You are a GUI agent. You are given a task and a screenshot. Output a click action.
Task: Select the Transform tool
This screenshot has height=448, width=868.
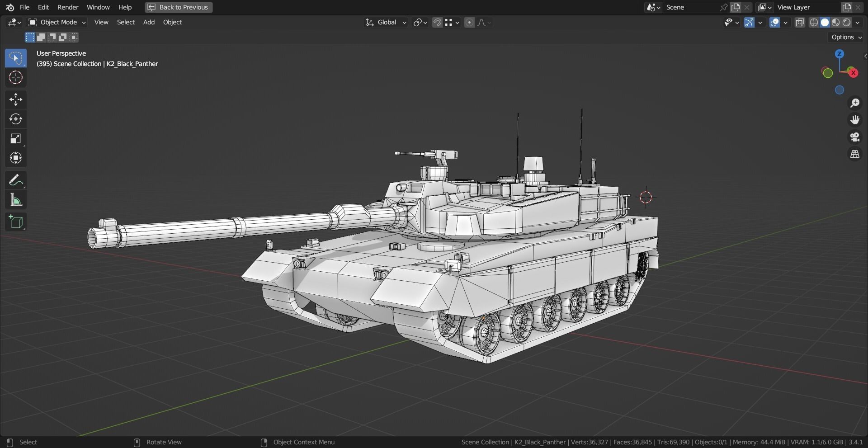pyautogui.click(x=16, y=158)
